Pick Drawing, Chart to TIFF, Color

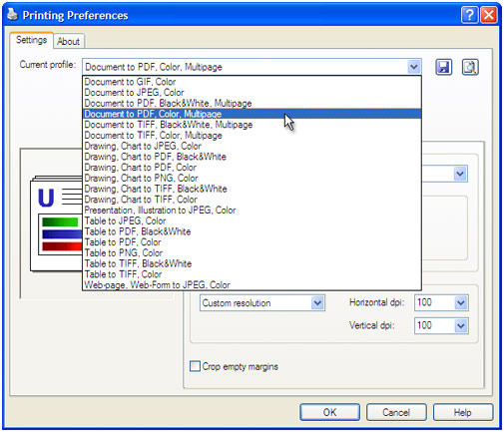click(252, 200)
